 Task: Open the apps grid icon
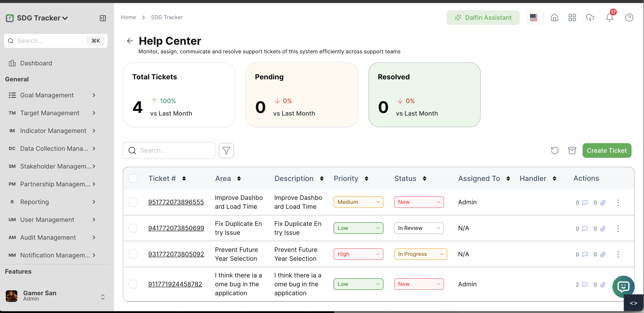572,17
